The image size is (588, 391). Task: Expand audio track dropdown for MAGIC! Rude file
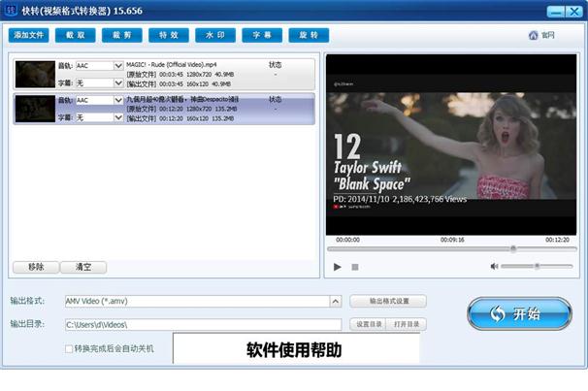tap(118, 66)
